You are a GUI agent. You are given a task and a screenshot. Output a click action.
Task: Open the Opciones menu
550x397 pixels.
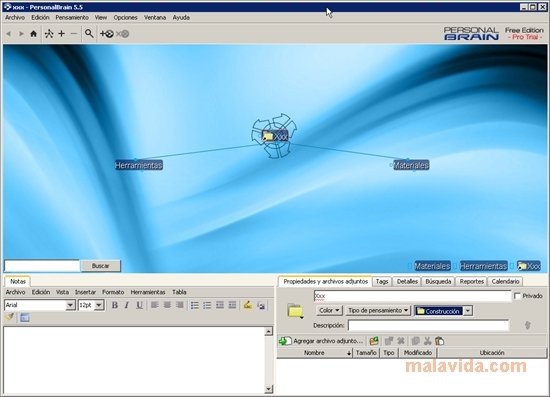[125, 17]
